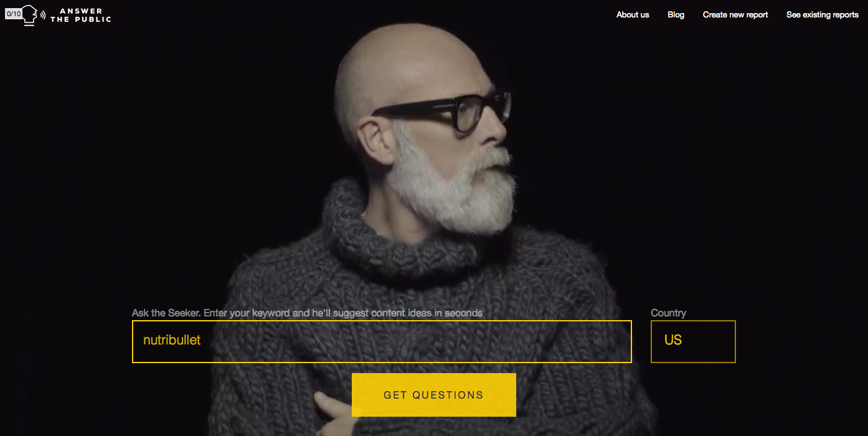Select Create new report

pos(735,14)
